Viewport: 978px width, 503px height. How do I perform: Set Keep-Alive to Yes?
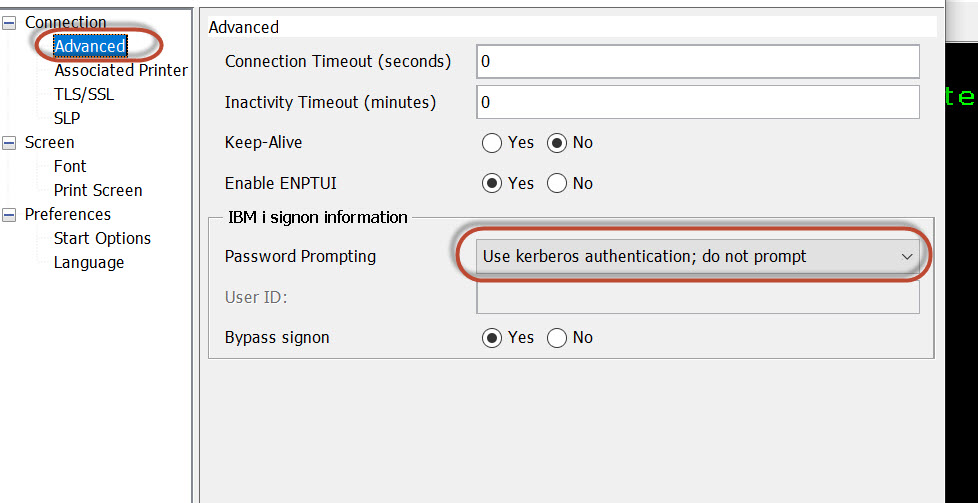tap(492, 143)
